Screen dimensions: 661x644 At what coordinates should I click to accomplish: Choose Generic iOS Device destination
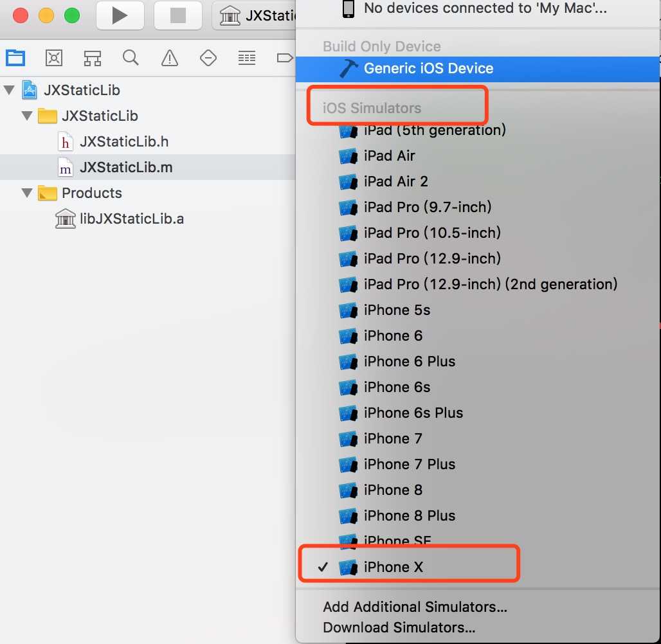(478, 68)
